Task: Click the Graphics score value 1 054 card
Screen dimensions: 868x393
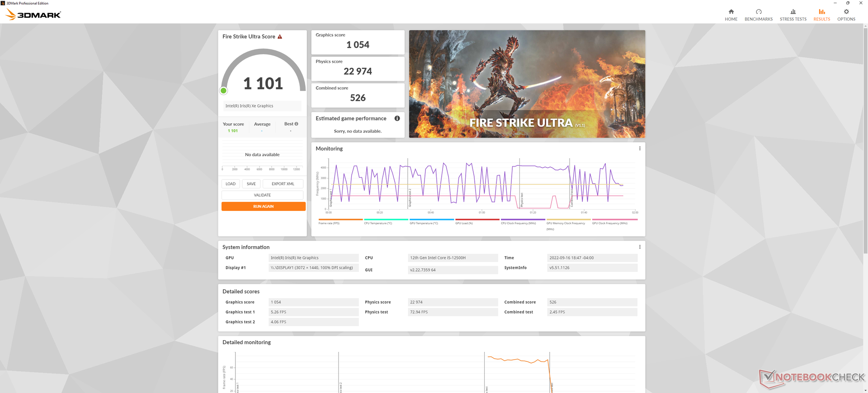Action: click(x=358, y=42)
